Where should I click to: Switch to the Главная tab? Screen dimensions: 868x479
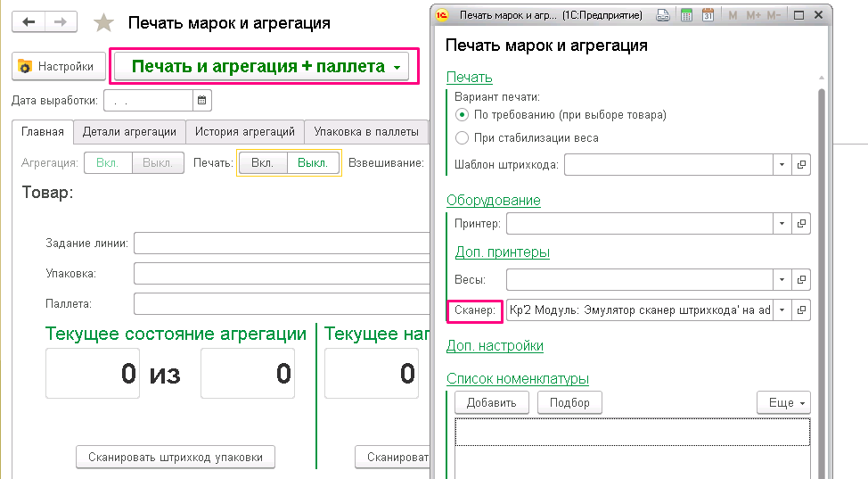[43, 131]
